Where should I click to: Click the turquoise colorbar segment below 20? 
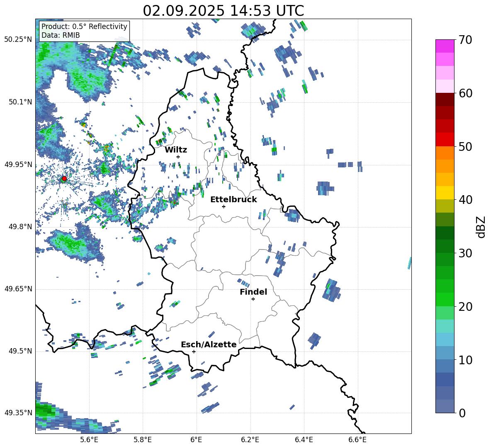pyautogui.click(x=445, y=326)
